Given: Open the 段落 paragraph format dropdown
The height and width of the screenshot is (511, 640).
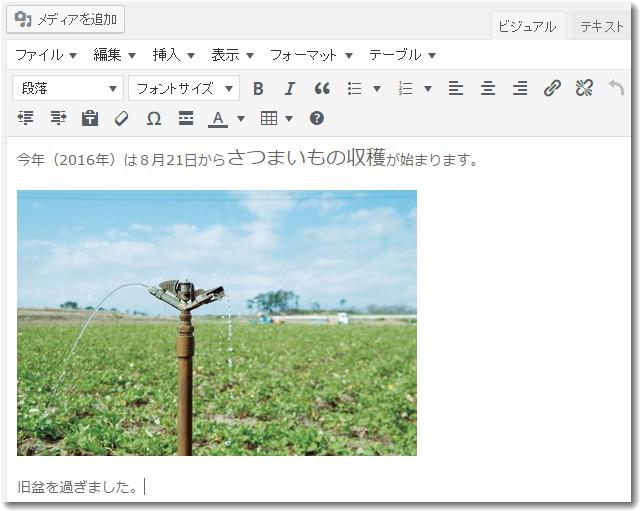Looking at the screenshot, I should (68, 88).
